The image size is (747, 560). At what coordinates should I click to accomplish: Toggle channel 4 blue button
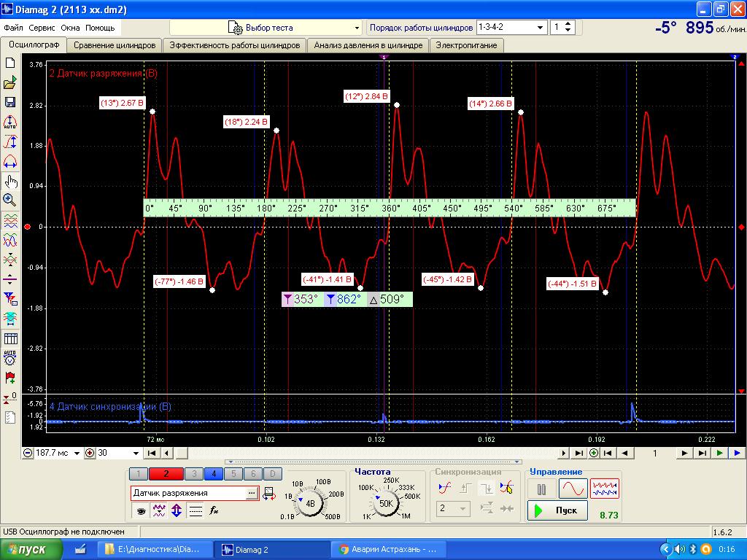(213, 474)
